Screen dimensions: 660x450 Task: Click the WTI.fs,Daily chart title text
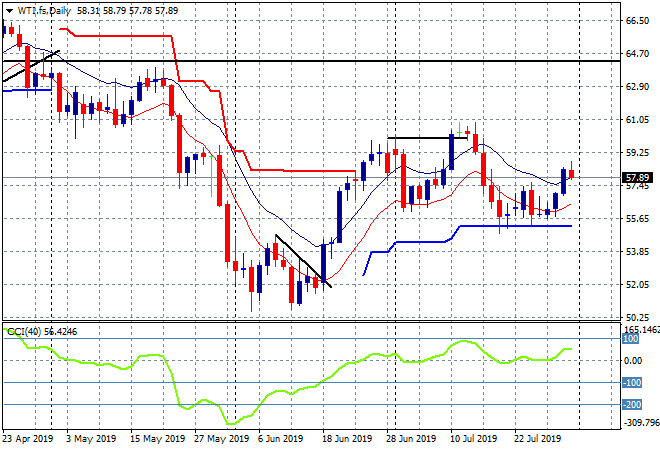(x=44, y=11)
